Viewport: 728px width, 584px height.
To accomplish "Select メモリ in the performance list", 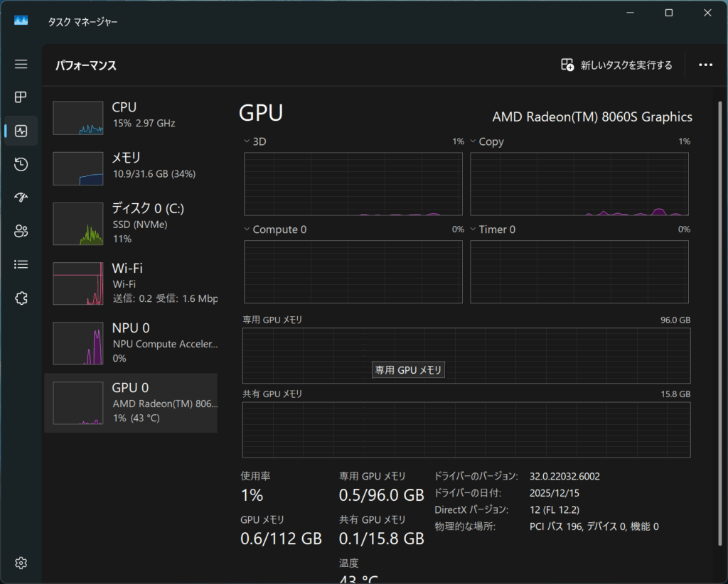I will click(x=131, y=166).
